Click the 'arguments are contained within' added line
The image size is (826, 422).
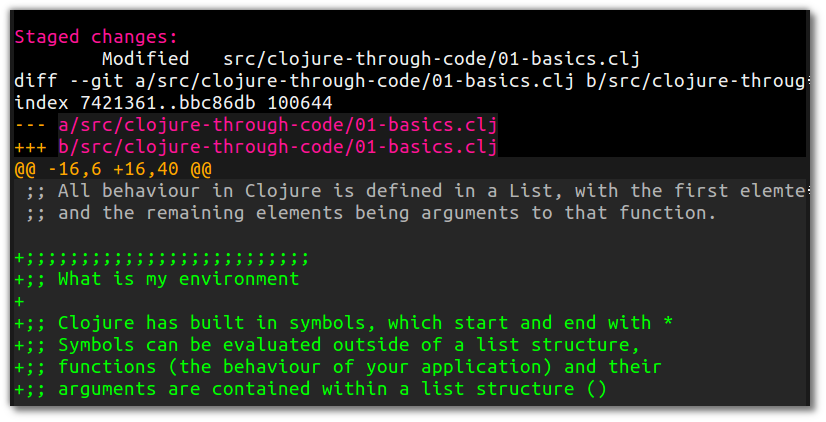tap(311, 389)
